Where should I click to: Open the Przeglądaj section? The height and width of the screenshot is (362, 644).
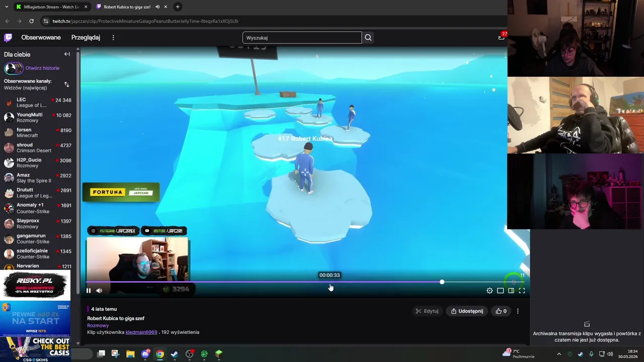(x=86, y=38)
